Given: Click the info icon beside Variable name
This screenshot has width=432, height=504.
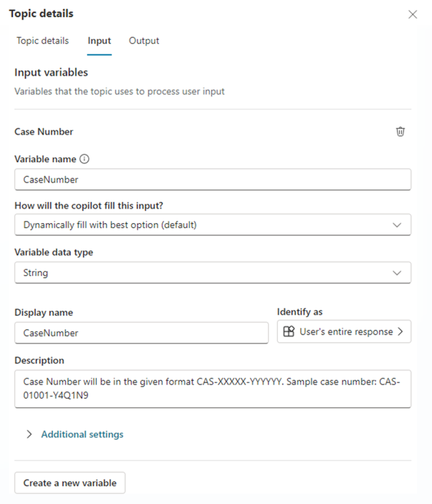Looking at the screenshot, I should [85, 159].
